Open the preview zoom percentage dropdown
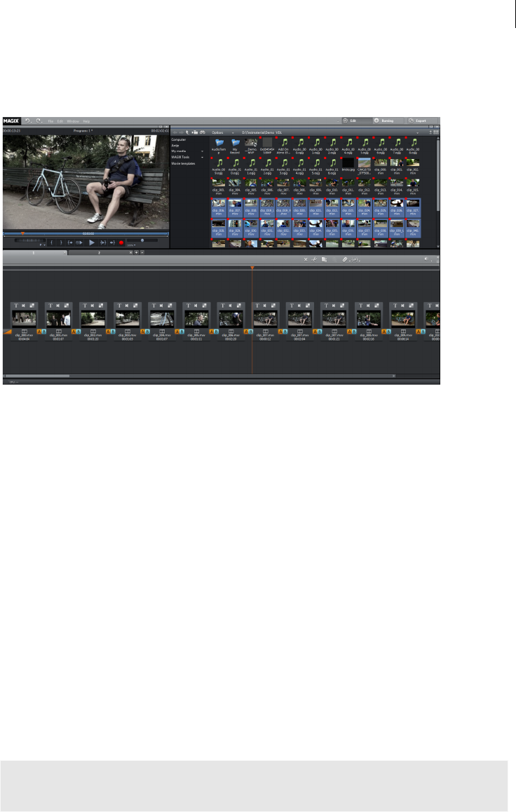This screenshot has height=812, width=516. tap(132, 245)
